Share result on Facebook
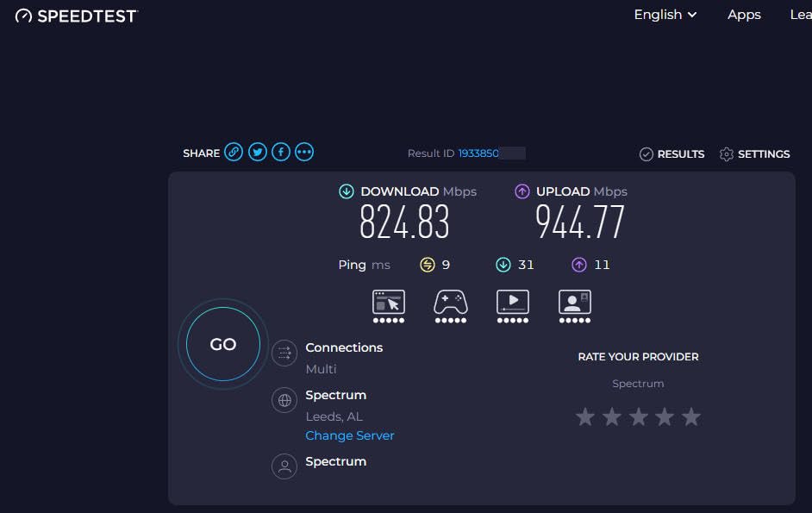812x513 pixels. coord(281,152)
